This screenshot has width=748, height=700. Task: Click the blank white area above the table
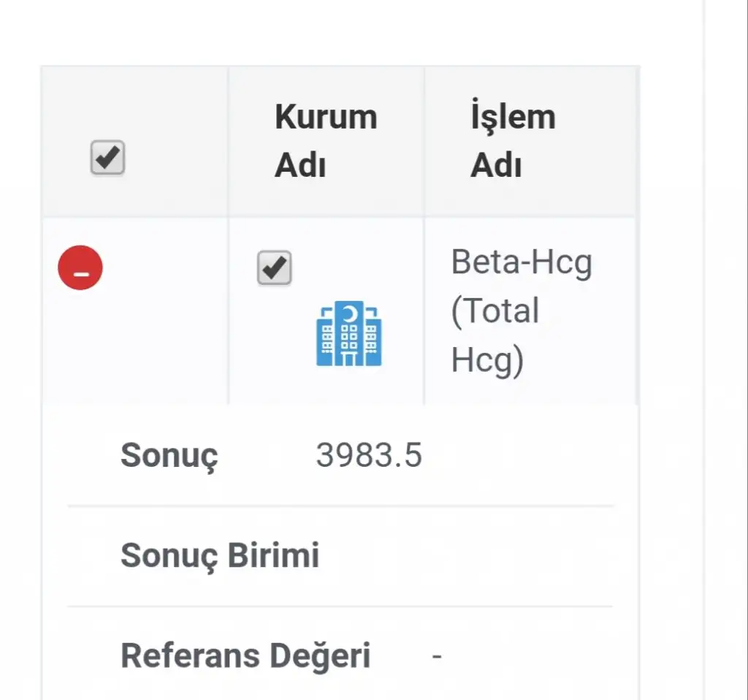pos(336,33)
